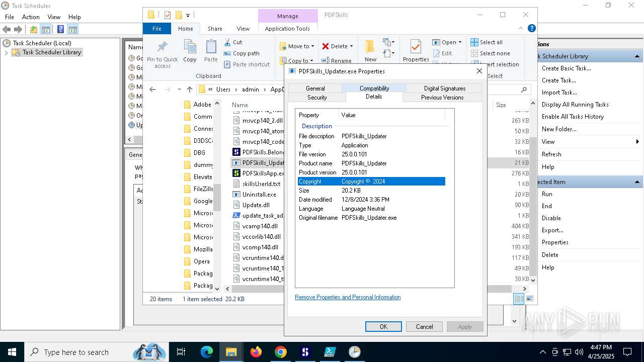Open recent locations dropdown in Explorer

(179, 89)
